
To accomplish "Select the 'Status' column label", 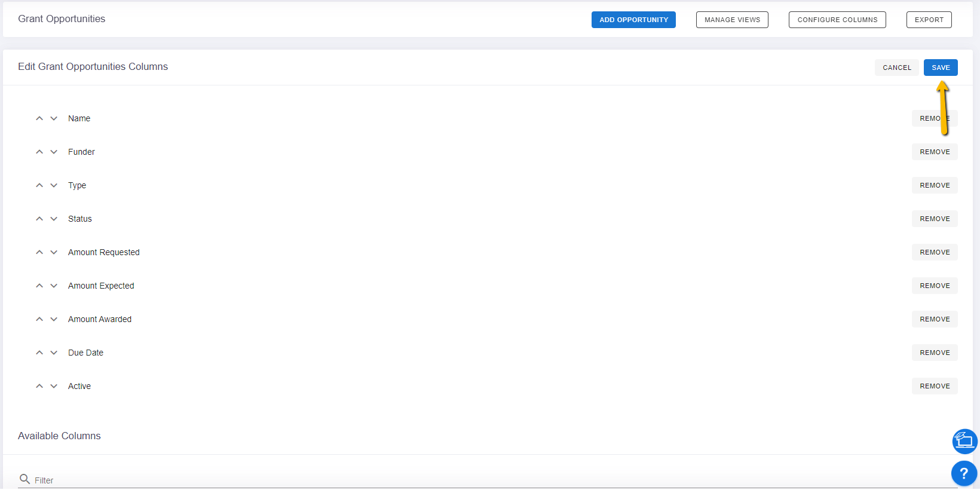I will (80, 219).
